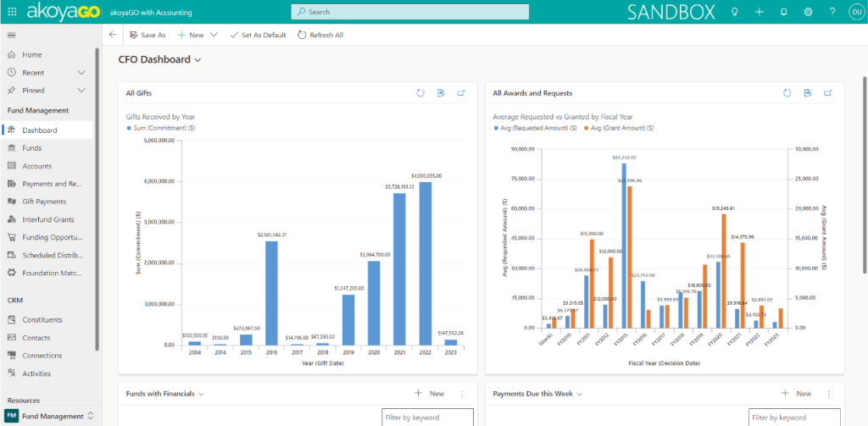Open the notifications bell icon
868x426 pixels.
[x=784, y=12]
